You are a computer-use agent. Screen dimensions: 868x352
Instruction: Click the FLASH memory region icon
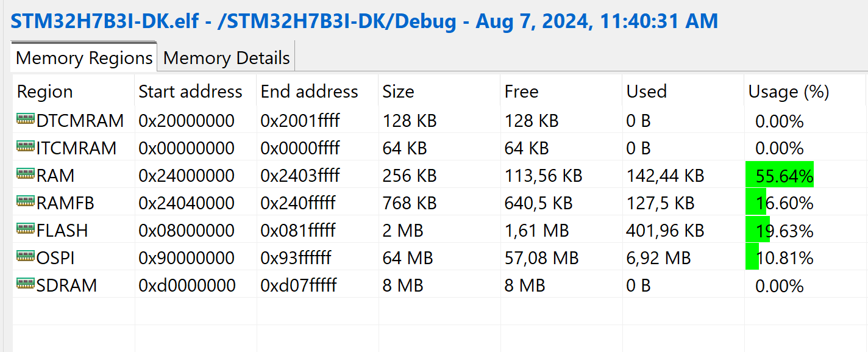[x=26, y=229]
